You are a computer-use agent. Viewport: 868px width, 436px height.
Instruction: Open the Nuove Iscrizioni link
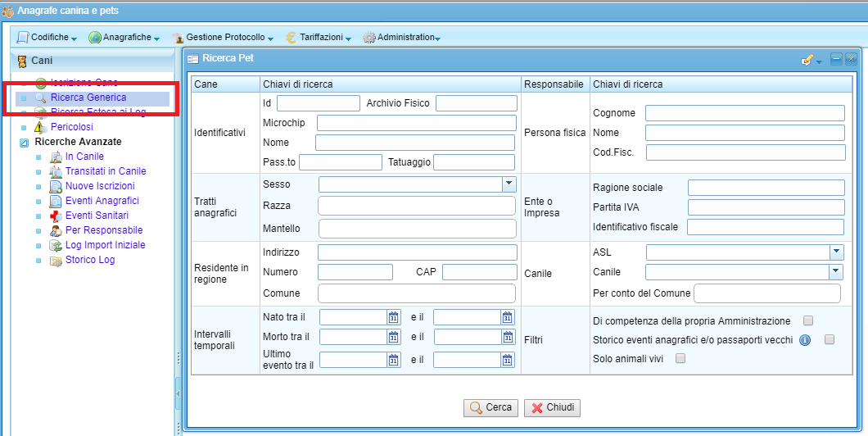coord(100,186)
